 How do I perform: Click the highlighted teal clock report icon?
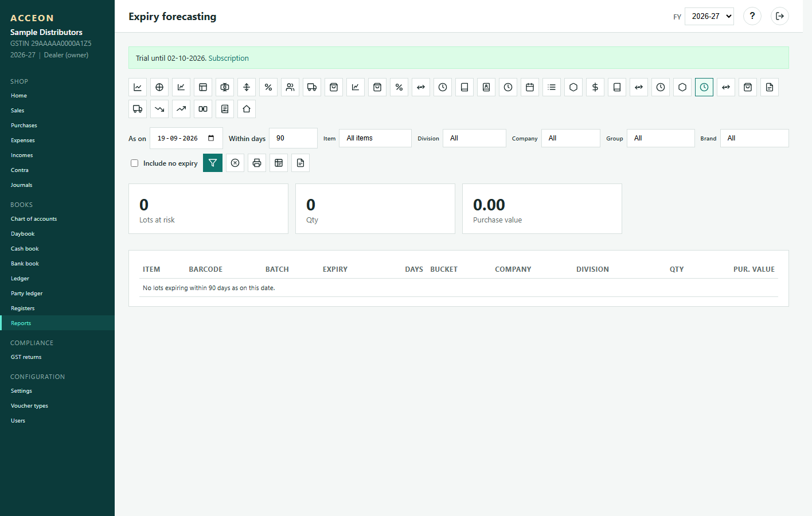(704, 87)
